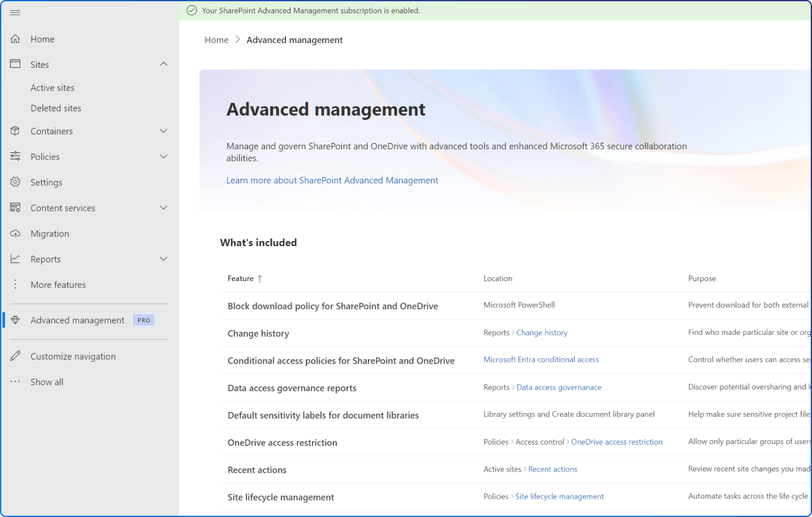Expand the Policies section
Screen dimensions: 812x517
pos(163,156)
